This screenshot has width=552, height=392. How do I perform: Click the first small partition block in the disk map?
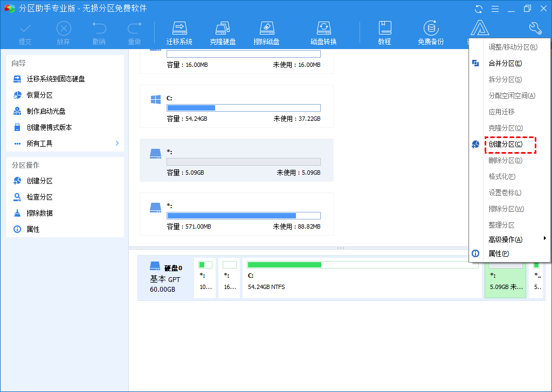click(205, 278)
